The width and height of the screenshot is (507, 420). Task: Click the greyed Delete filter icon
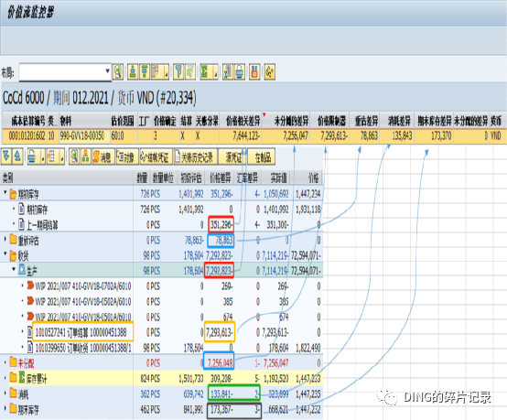[190, 71]
